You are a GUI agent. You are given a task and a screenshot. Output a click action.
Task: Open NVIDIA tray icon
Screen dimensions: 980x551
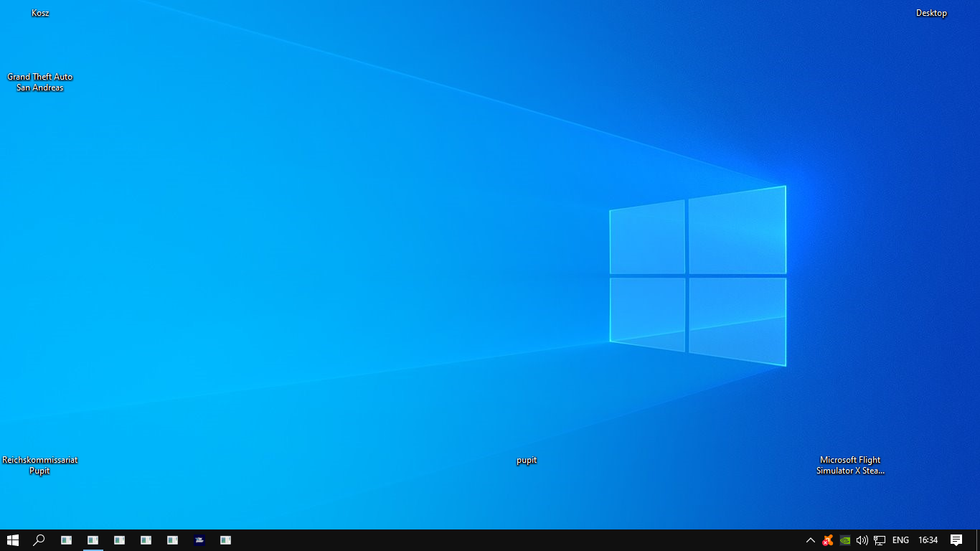click(845, 540)
